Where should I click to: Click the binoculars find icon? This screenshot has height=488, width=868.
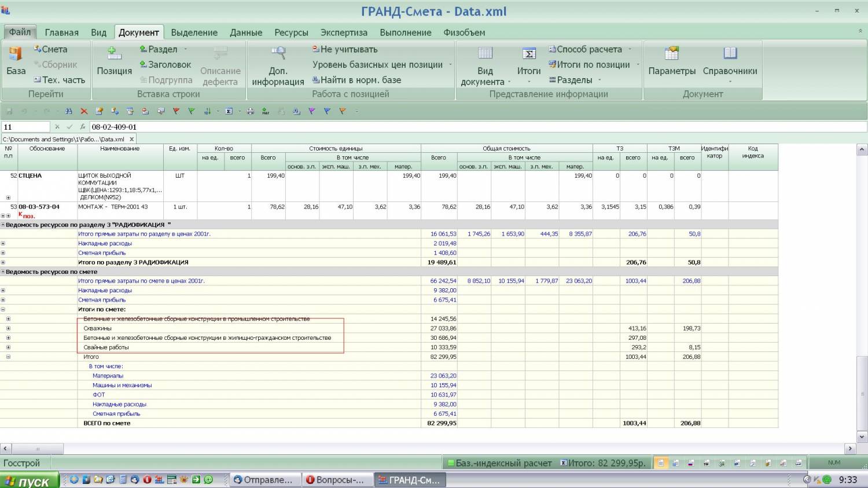click(69, 111)
